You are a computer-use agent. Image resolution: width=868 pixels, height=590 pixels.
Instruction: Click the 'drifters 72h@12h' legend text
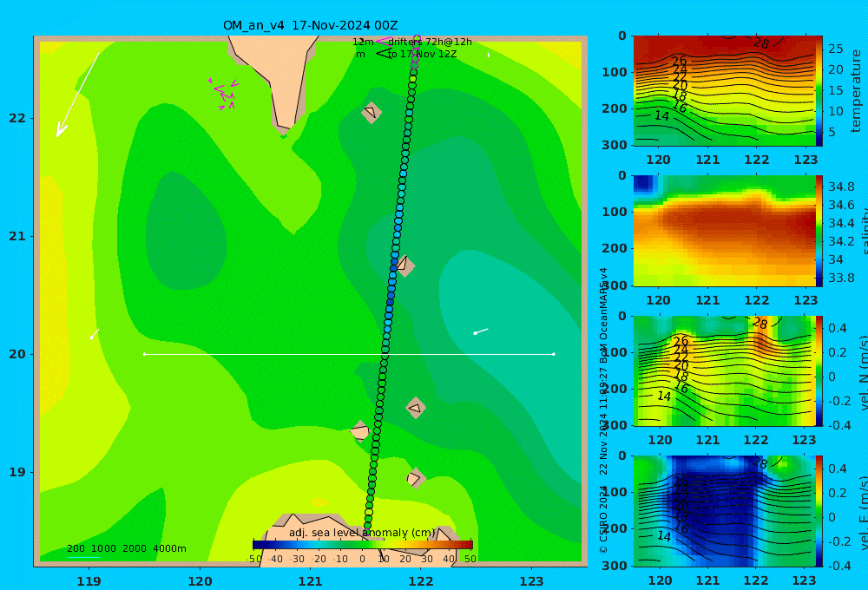point(430,42)
